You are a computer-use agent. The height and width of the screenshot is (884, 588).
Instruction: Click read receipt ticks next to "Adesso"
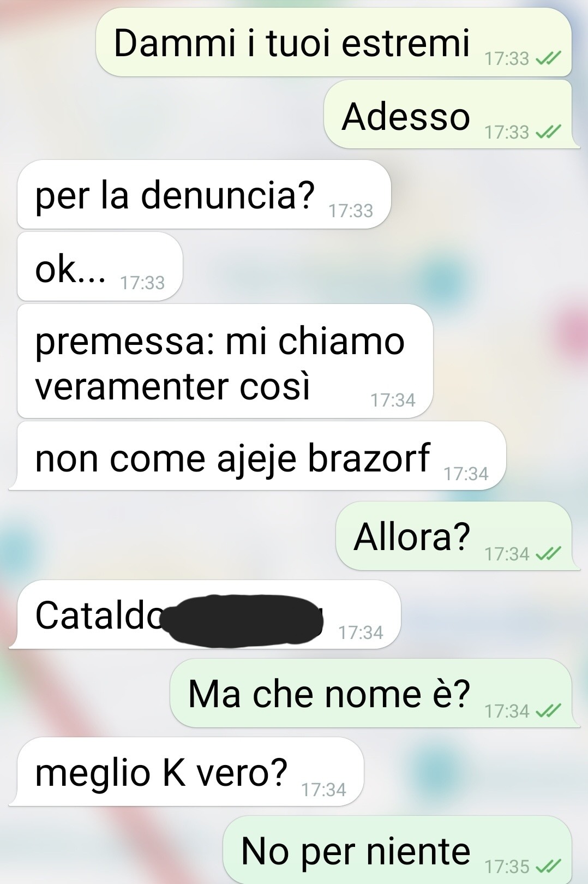click(x=548, y=132)
